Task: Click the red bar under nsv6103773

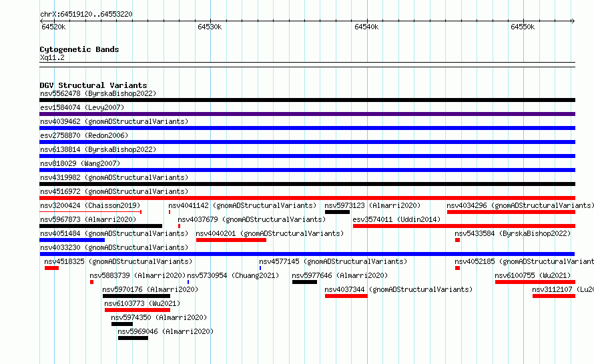Action: [x=137, y=310]
